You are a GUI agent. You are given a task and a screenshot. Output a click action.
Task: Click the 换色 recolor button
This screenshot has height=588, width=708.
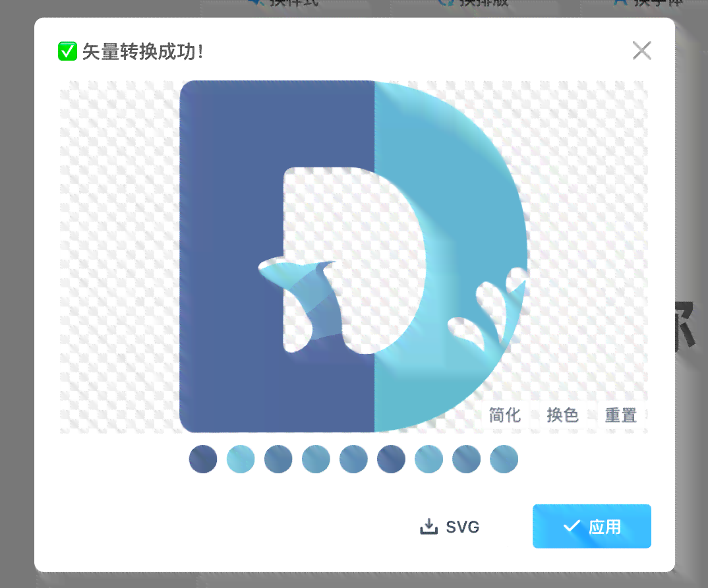562,415
